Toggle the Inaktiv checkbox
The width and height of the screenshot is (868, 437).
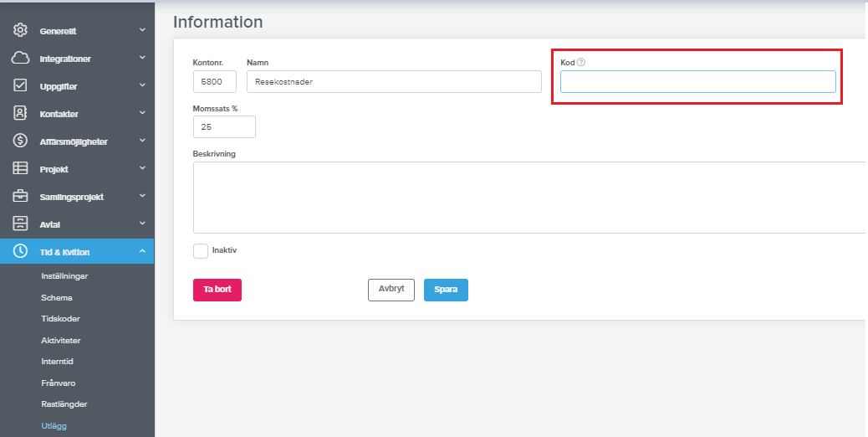201,251
